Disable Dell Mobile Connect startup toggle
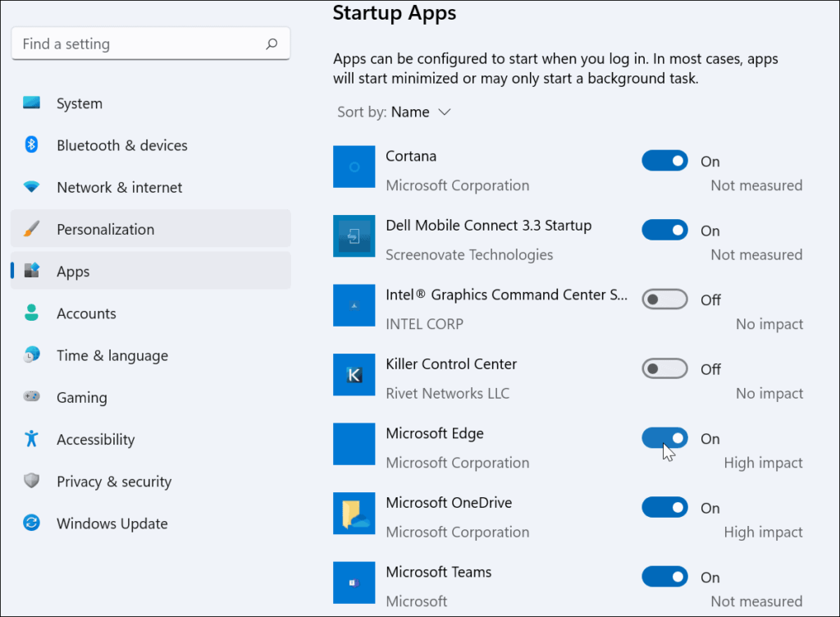This screenshot has width=840, height=617. tap(664, 231)
